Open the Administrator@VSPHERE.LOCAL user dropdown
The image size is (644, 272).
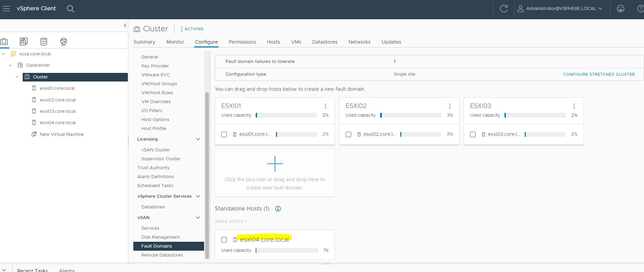564,9
